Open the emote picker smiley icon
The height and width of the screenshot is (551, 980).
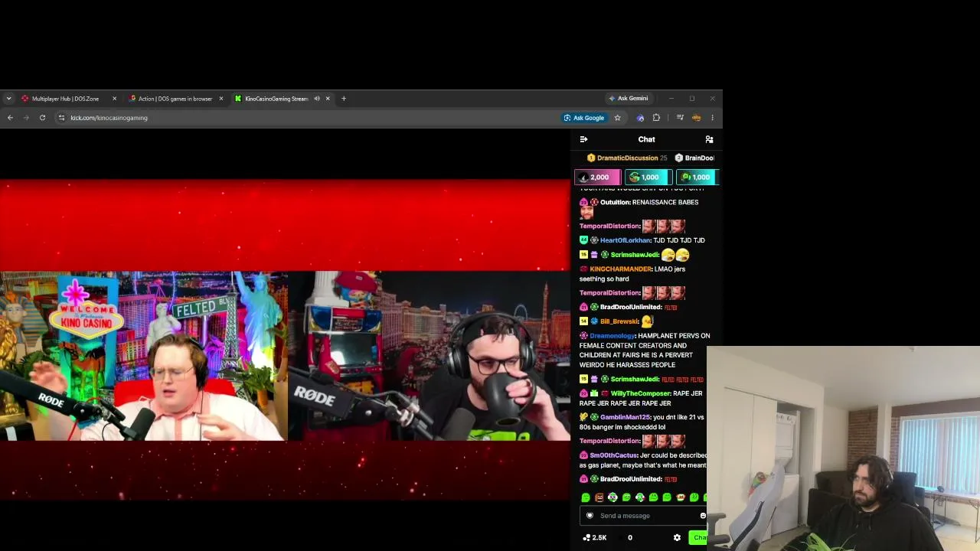click(x=703, y=516)
